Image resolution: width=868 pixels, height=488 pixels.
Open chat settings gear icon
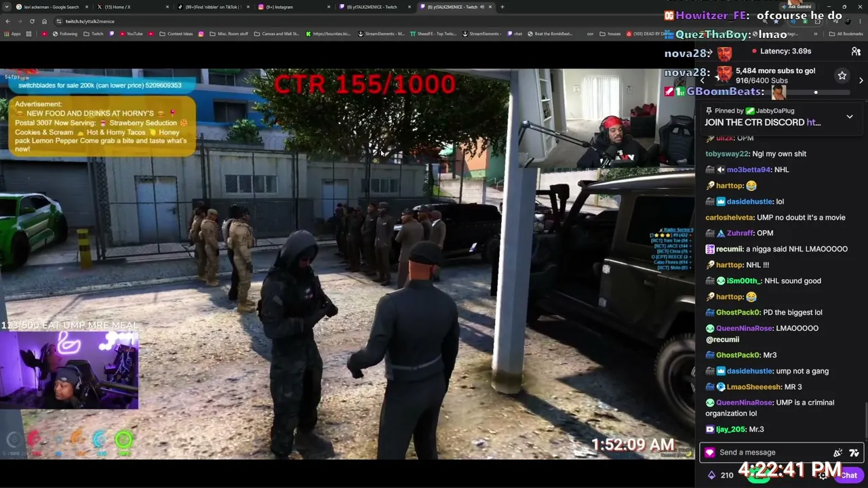point(823,475)
